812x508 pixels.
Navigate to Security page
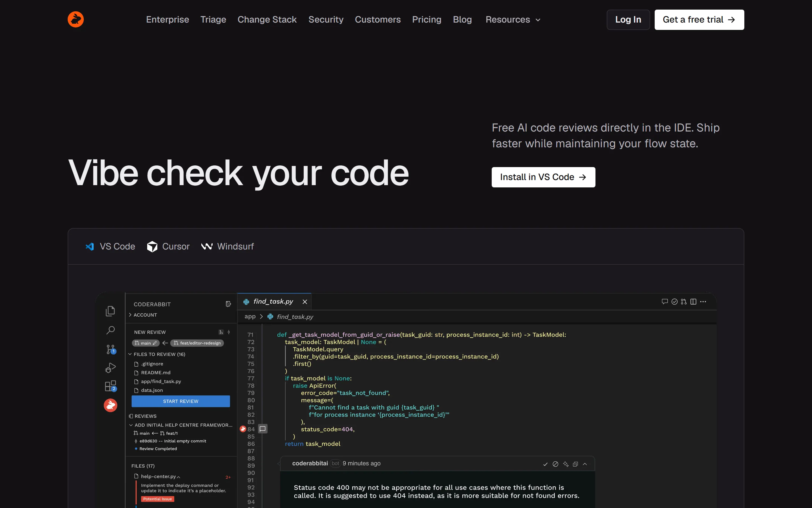point(326,19)
